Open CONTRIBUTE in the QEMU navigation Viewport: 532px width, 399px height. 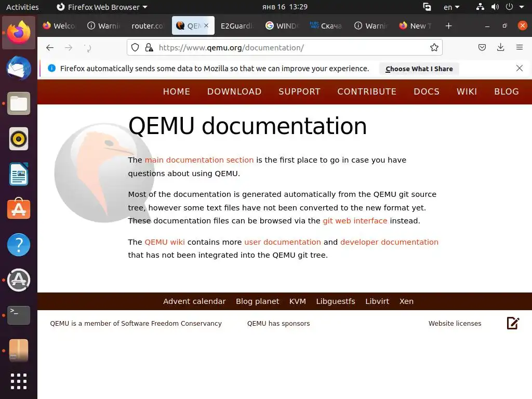click(x=367, y=91)
